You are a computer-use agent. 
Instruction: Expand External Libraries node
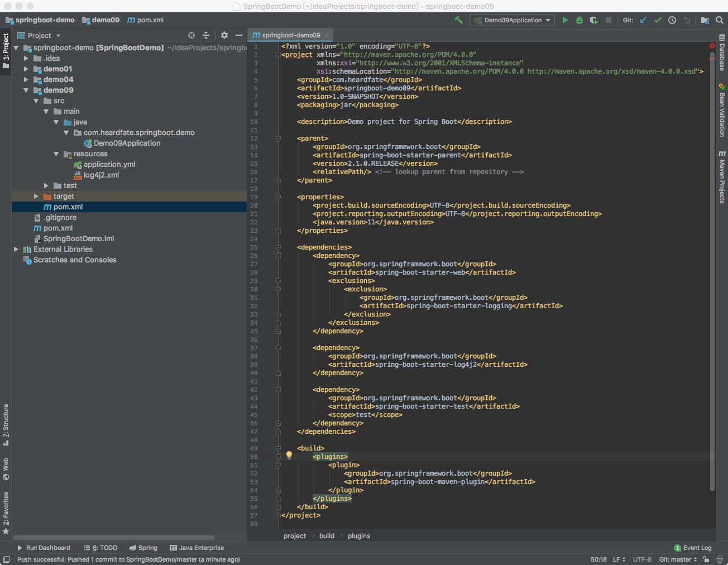[x=16, y=250]
